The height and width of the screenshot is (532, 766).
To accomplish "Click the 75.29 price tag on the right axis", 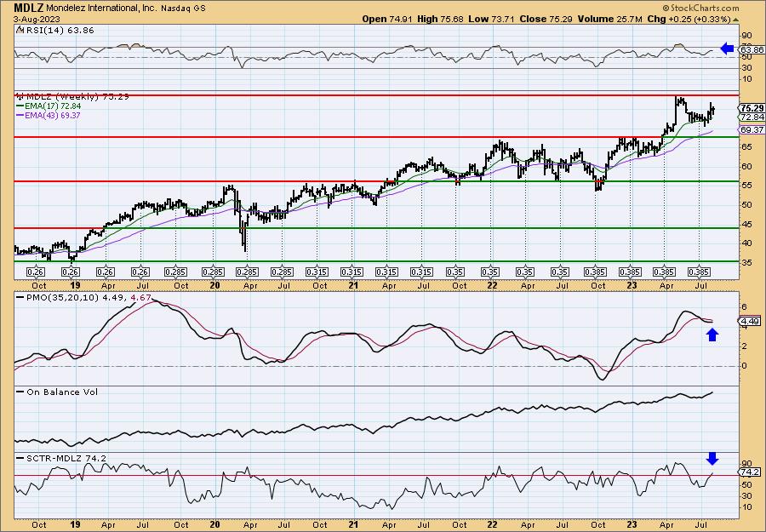I will pos(752,108).
